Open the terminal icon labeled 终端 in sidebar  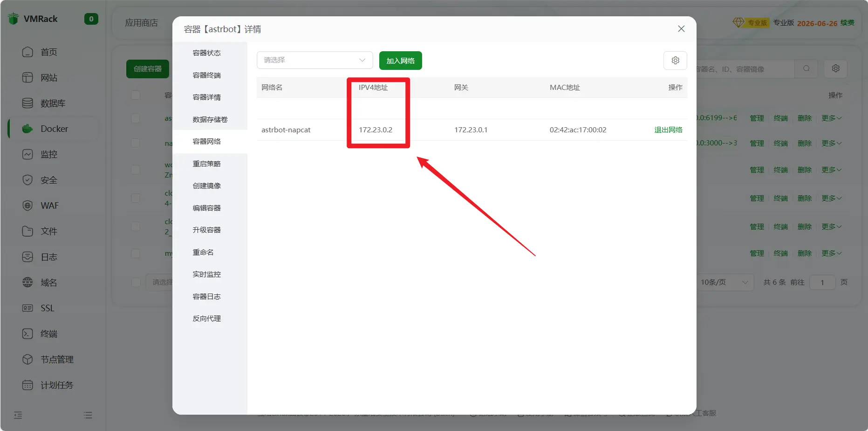click(27, 334)
